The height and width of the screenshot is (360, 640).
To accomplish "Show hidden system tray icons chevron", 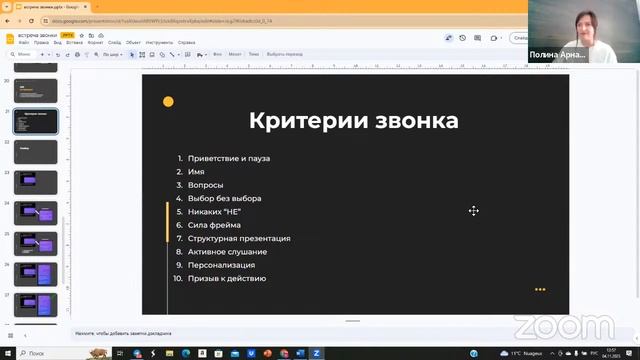I will pos(552,353).
